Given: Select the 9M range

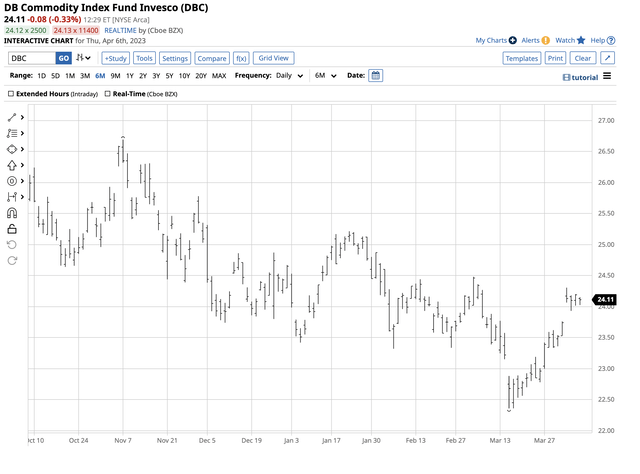Looking at the screenshot, I should [x=116, y=76].
